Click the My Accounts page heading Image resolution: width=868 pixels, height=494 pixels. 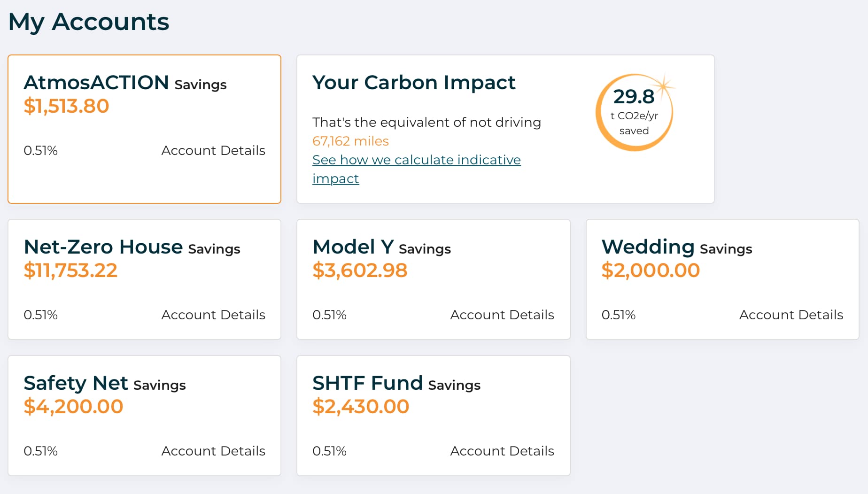(88, 22)
